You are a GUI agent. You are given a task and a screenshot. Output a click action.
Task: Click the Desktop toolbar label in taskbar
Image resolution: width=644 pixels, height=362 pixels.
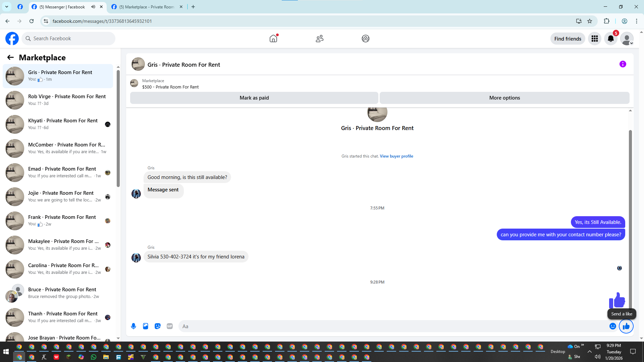[558, 352]
